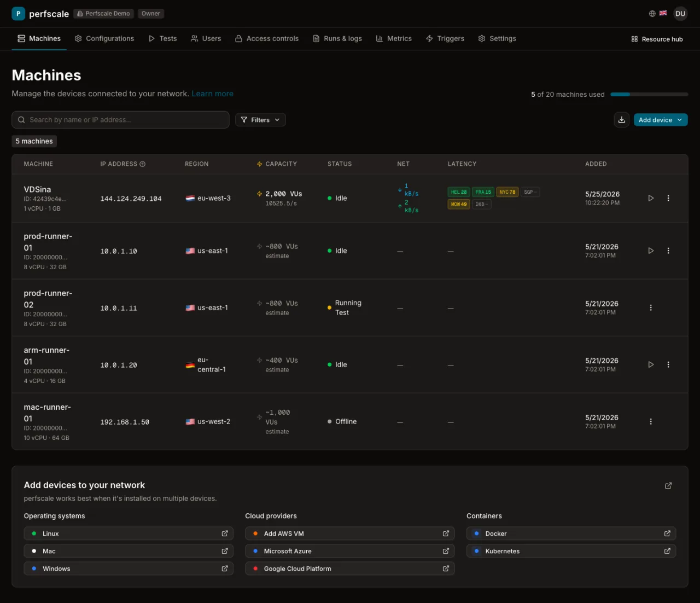Click Mac external link icon
This screenshot has height=603, width=700.
click(x=225, y=551)
